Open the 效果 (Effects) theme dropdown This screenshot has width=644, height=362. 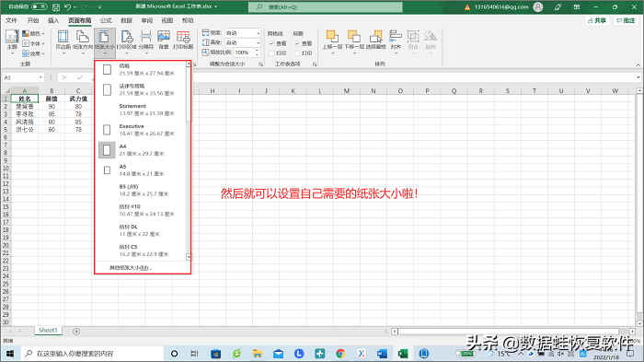point(33,53)
